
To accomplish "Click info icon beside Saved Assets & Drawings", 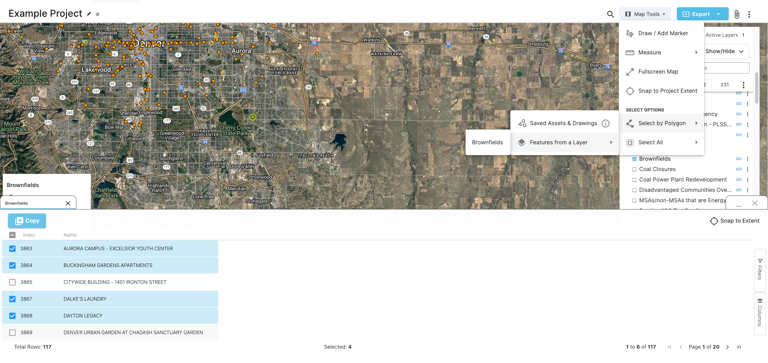I will coord(605,123).
